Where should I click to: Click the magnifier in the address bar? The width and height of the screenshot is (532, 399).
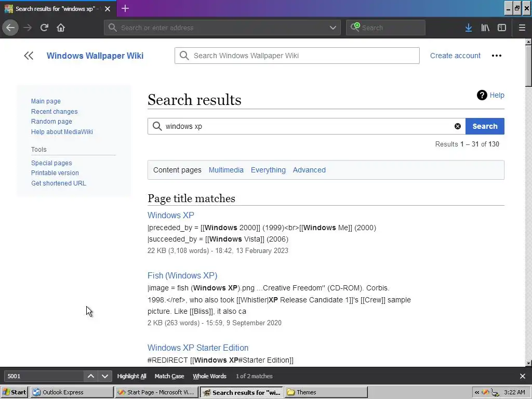point(113,28)
